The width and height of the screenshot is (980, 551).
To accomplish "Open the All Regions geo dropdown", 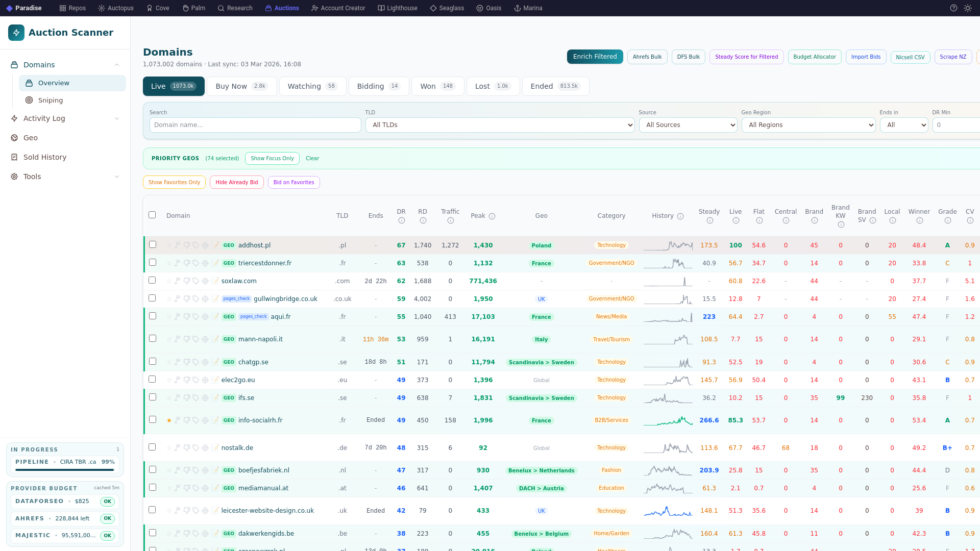I will point(808,125).
